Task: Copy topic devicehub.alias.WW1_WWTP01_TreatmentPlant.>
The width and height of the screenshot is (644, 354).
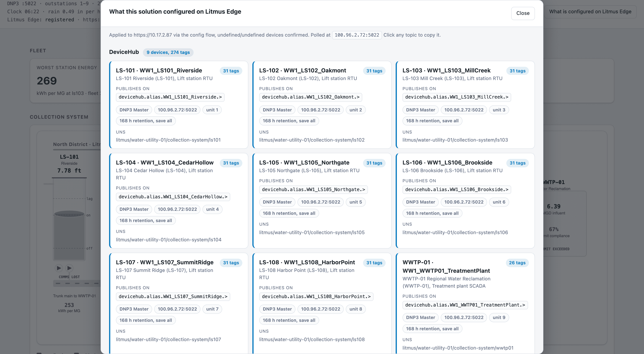Action: coord(465,305)
